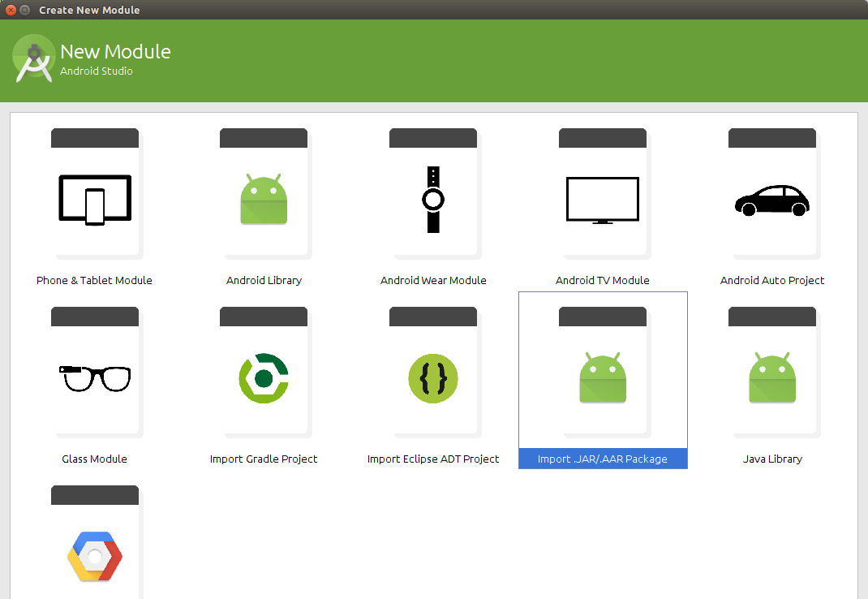Viewport: 868px width, 599px height.
Task: Select the Glass Module glasses icon
Action: tap(95, 378)
